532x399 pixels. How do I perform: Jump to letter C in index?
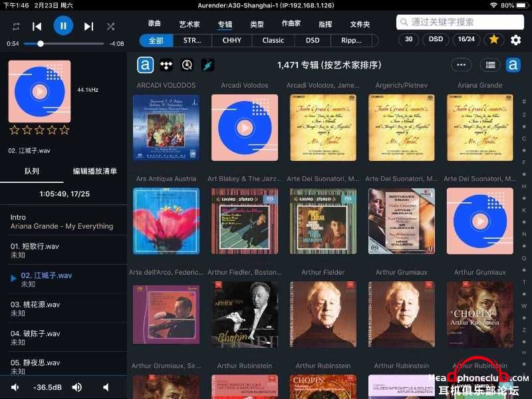(x=524, y=139)
